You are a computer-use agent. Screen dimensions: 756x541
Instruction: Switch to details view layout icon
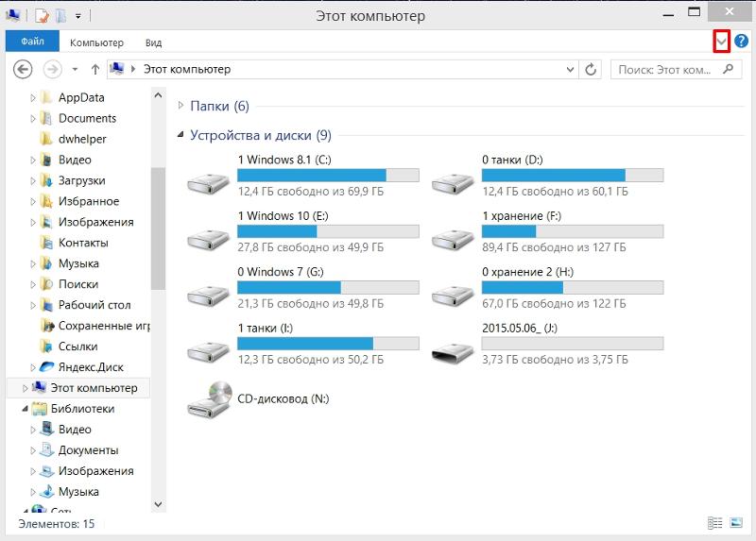[714, 522]
